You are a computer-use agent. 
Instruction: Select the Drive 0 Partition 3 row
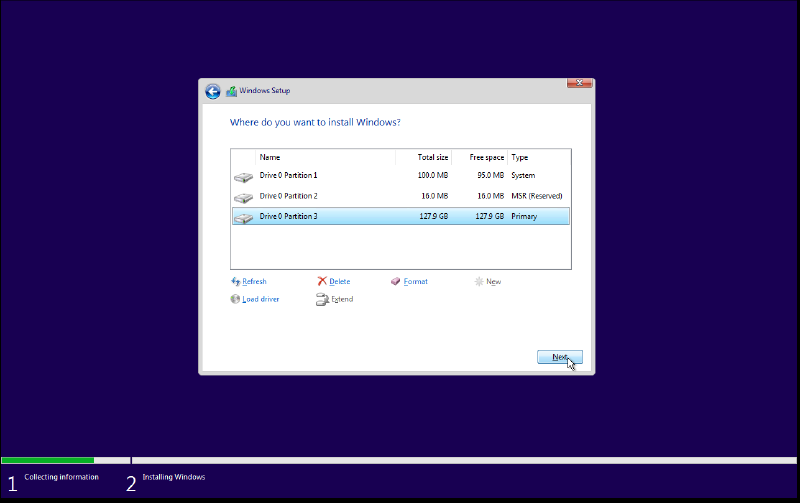coord(401,216)
